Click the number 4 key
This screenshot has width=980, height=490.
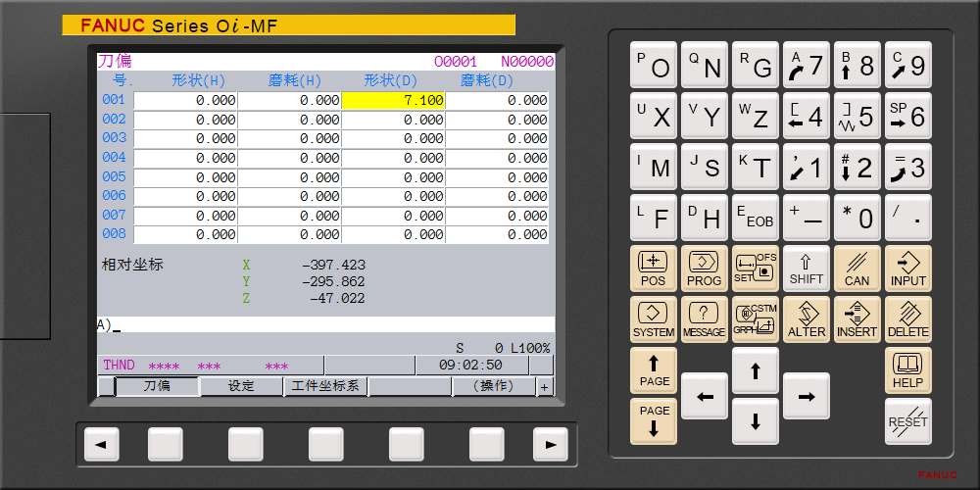pyautogui.click(x=807, y=116)
